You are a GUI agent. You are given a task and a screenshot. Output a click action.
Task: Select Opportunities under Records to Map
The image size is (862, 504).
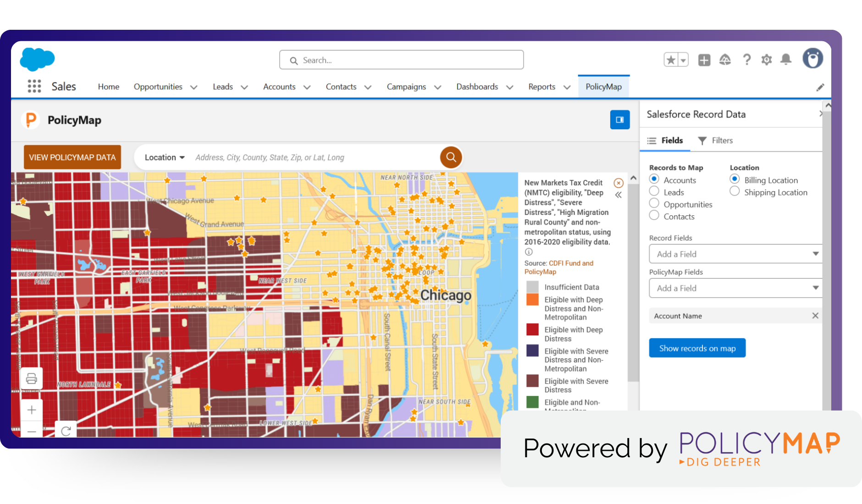point(654,203)
